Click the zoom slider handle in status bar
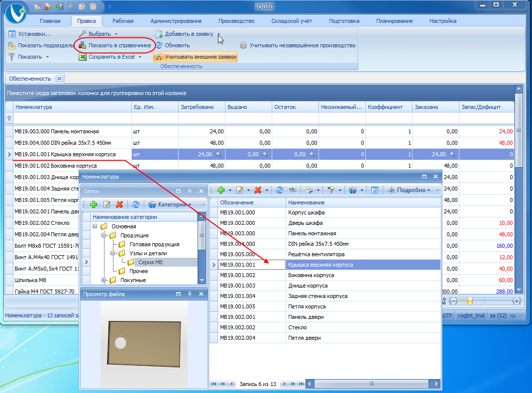Image resolution: width=532 pixels, height=393 pixels. [x=470, y=301]
